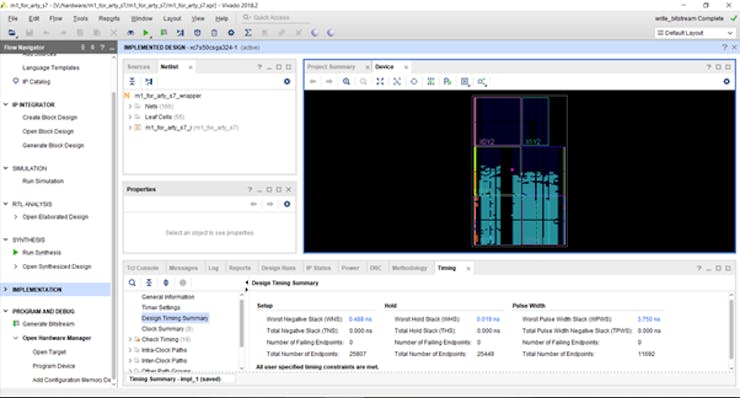Switch to the Sources tab
This screenshot has height=398, width=740.
tap(138, 67)
